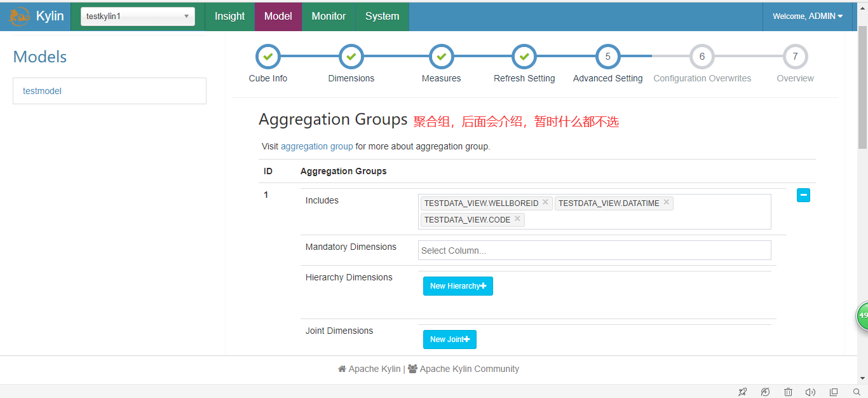Image resolution: width=868 pixels, height=398 pixels.
Task: Remove TESTDATA_VIEW.DATATIME from Includes
Action: [666, 202]
